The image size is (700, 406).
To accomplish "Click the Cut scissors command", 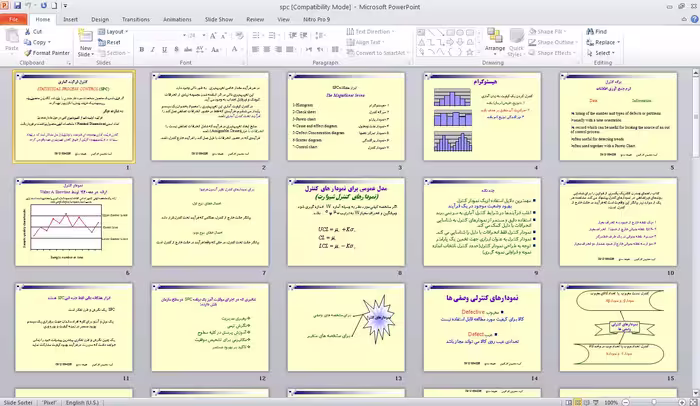I will point(33,32).
